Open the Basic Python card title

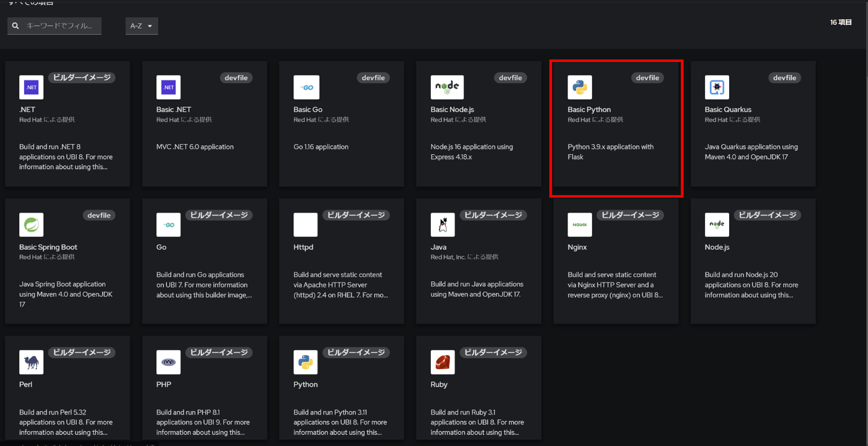(589, 110)
